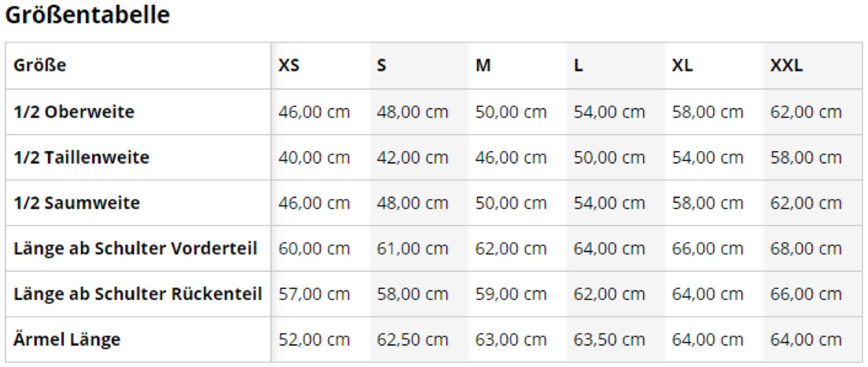Viewport: 868px width, 367px height.
Task: Click the Größentabelle heading
Action: (x=87, y=15)
